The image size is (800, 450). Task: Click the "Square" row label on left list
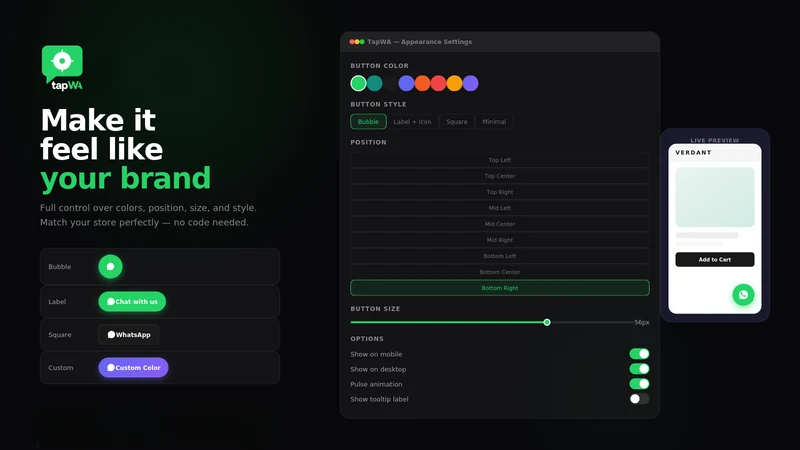(x=60, y=335)
